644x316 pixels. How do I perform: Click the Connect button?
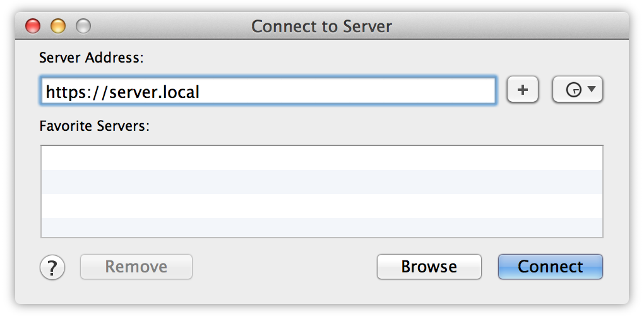click(551, 267)
